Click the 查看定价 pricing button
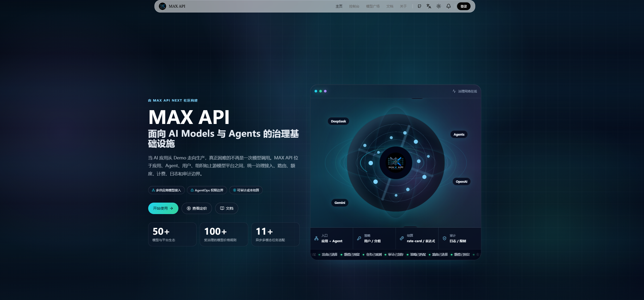 (197, 208)
